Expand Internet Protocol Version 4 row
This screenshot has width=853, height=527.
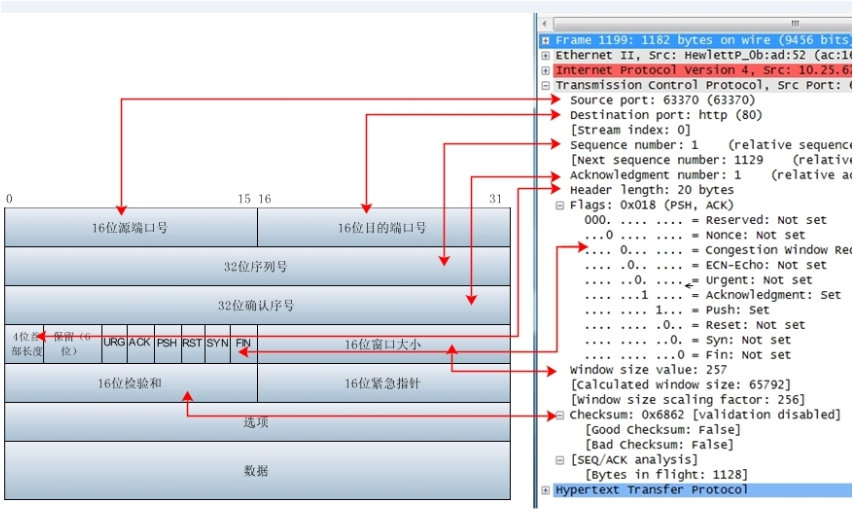[x=545, y=71]
